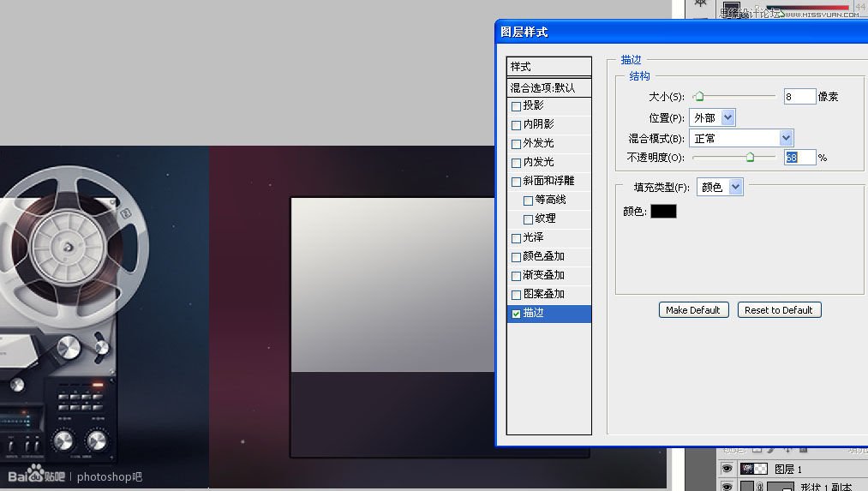This screenshot has height=491, width=868.
Task: Click the black stroke color swatch
Action: tap(663, 211)
